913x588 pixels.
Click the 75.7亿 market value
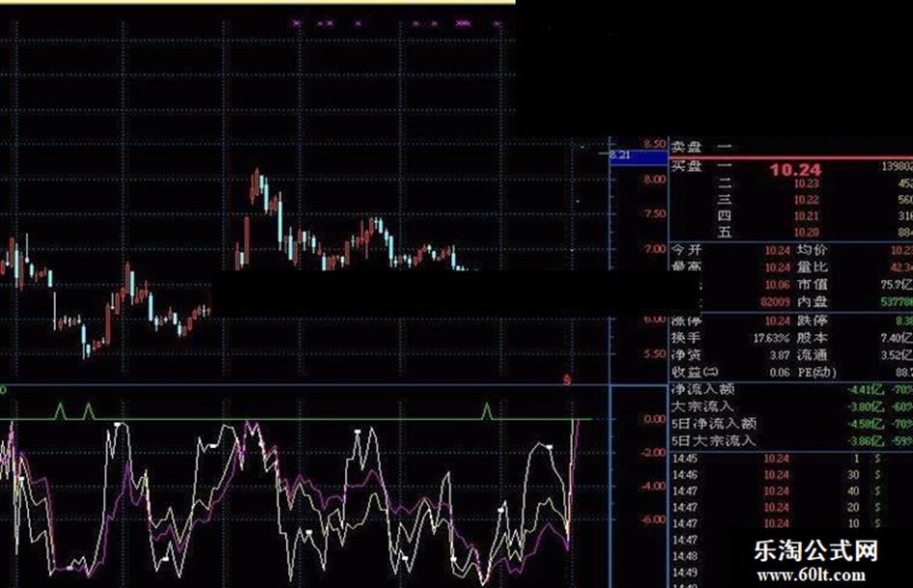click(x=897, y=285)
